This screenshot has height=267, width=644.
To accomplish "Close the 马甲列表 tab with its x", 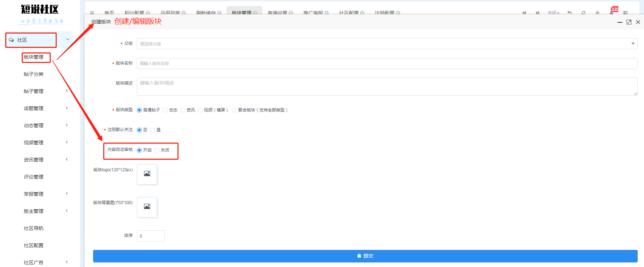I will coord(184,13).
